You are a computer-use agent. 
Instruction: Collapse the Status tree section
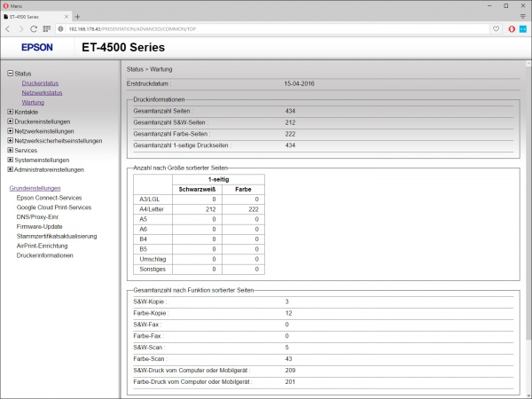pyautogui.click(x=10, y=74)
